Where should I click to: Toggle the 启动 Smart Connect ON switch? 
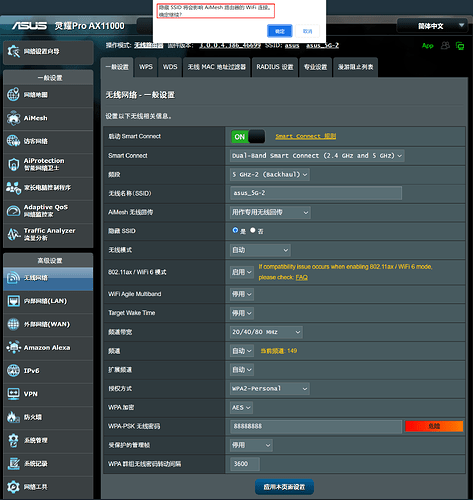pyautogui.click(x=248, y=137)
